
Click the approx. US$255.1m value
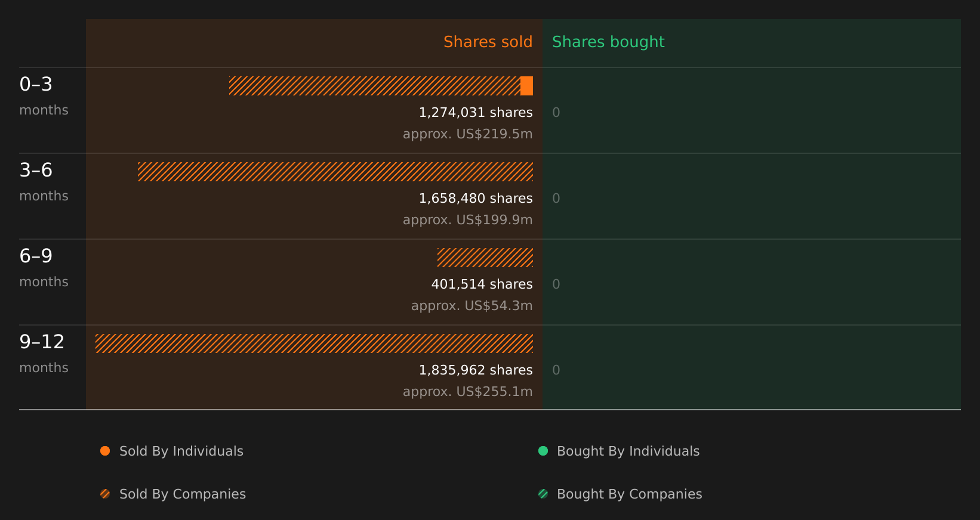(x=467, y=392)
